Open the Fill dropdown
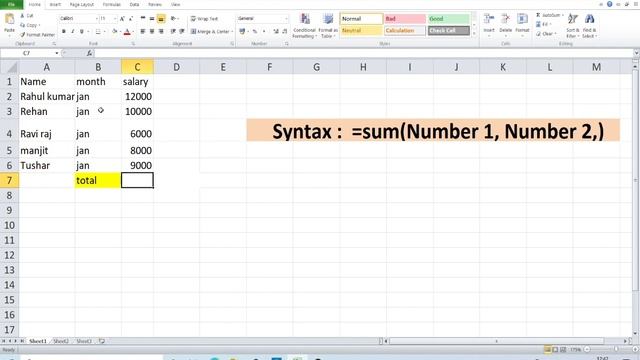 click(x=543, y=24)
